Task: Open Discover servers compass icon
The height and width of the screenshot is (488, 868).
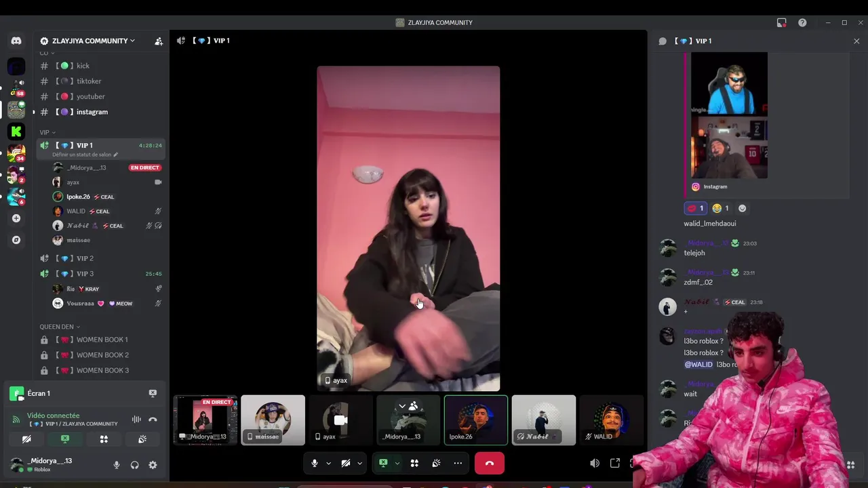Action: (16, 240)
